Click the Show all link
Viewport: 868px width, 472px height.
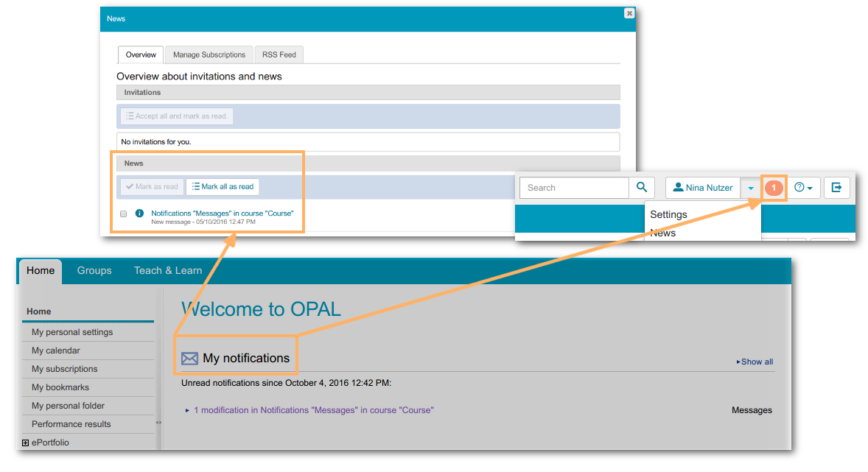tap(755, 362)
